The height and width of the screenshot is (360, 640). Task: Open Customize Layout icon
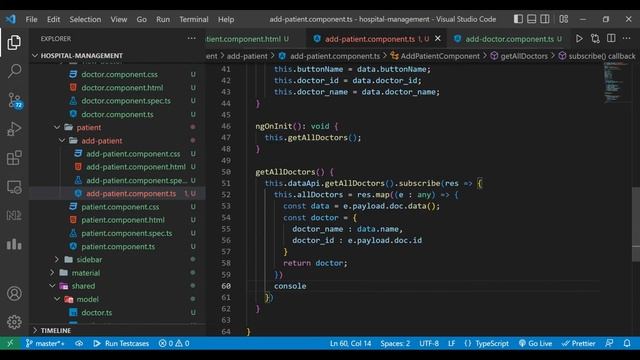(564, 19)
